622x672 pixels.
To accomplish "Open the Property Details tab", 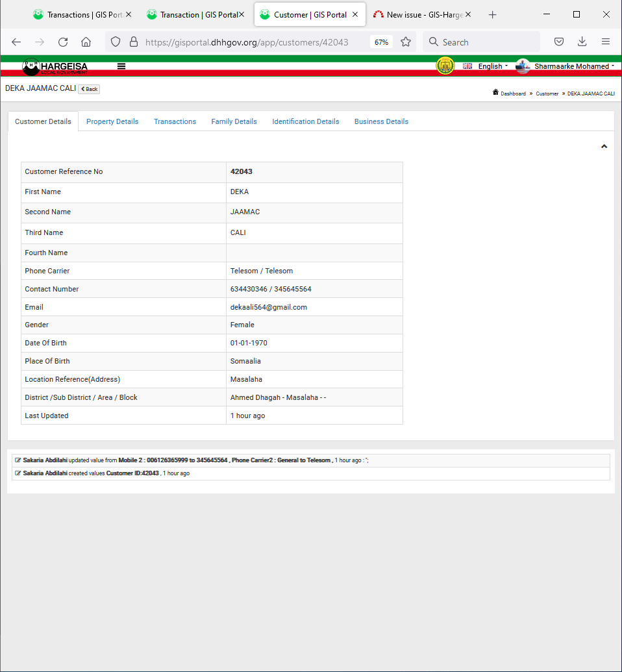I will tap(112, 121).
